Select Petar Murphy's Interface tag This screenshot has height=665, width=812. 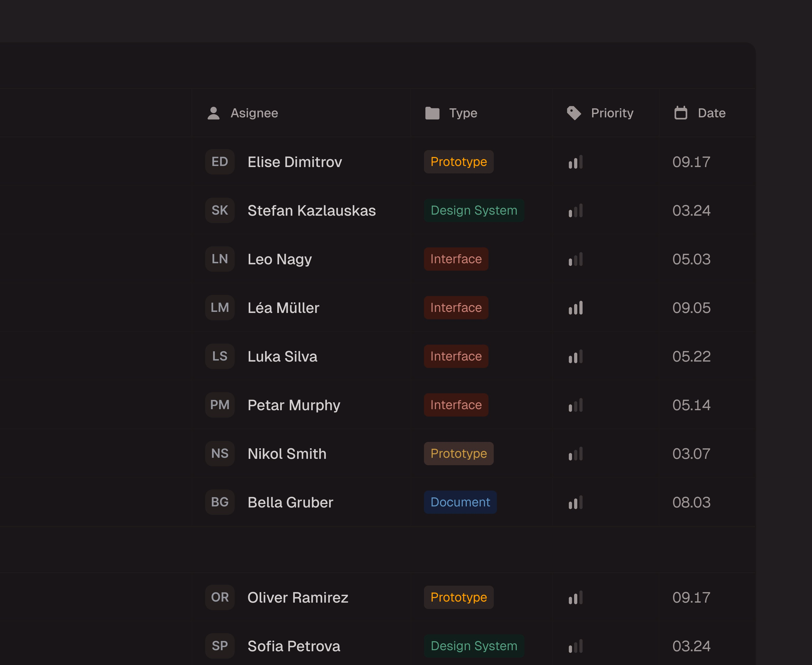point(456,405)
